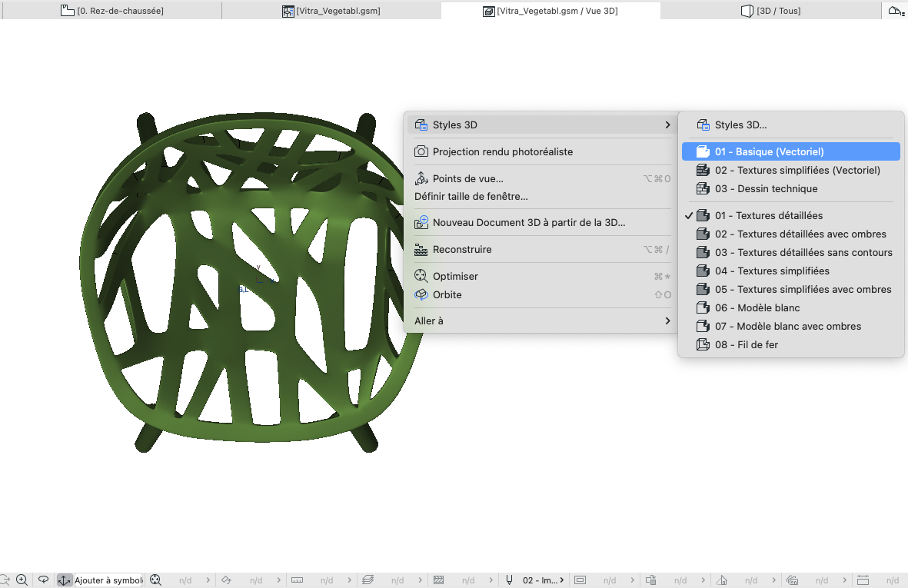The height and width of the screenshot is (588, 908).
Task: Click 0. Rez-de-chaussée tab floor-plan icon
Action: tap(68, 11)
